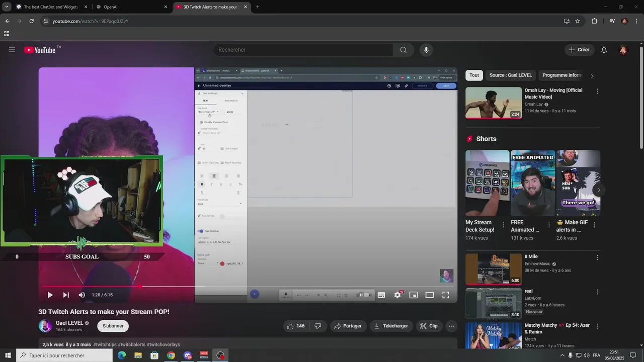Image resolution: width=644 pixels, height=362 pixels.
Task: Enable the miniplayer
Action: (x=414, y=295)
